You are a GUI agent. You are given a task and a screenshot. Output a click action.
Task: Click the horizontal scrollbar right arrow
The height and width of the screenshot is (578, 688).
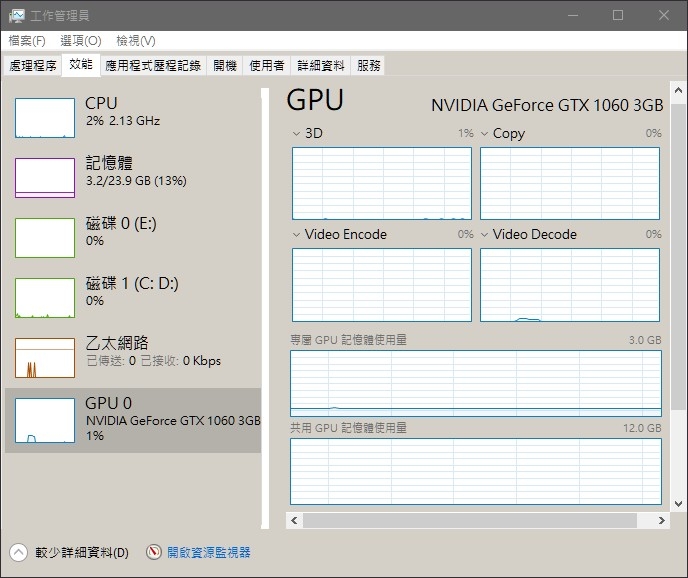[x=662, y=521]
